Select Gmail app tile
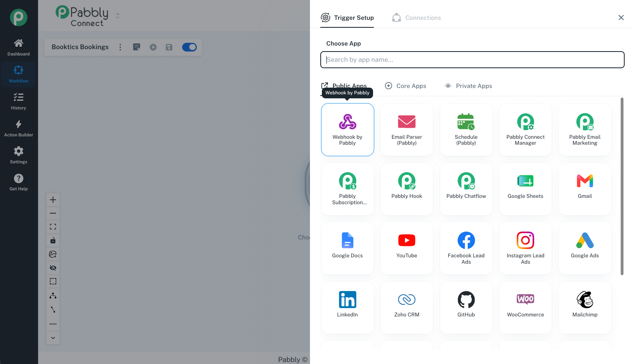Screen dimensions: 633x364 (585, 189)
